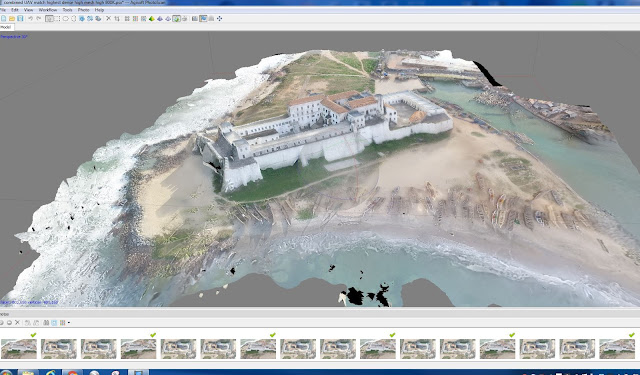Toggle Show Cameras in the top toolbar

(x=195, y=19)
